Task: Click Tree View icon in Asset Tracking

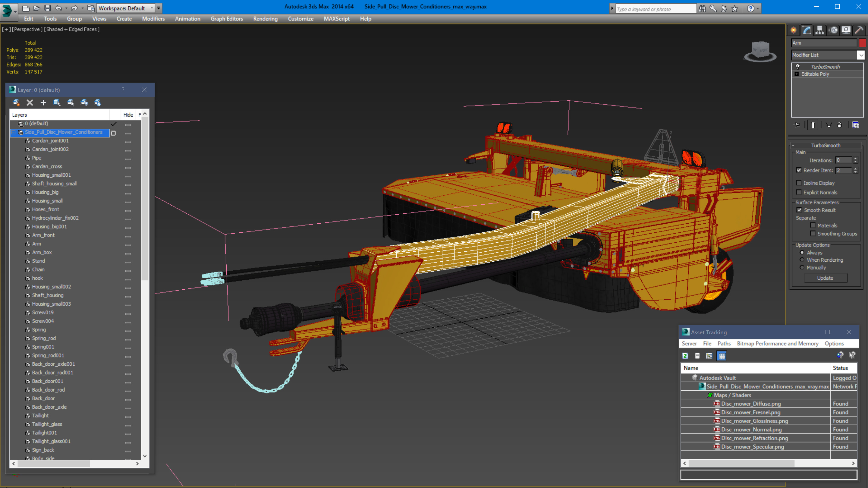Action: [709, 356]
